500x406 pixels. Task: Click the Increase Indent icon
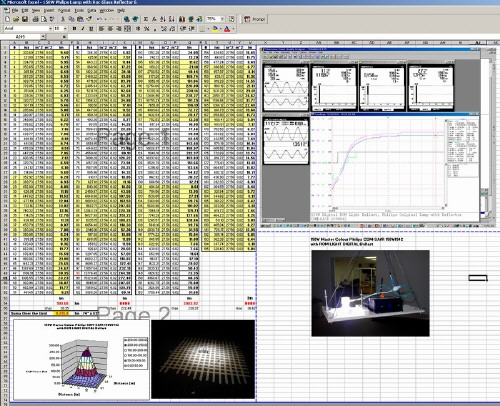192,29
